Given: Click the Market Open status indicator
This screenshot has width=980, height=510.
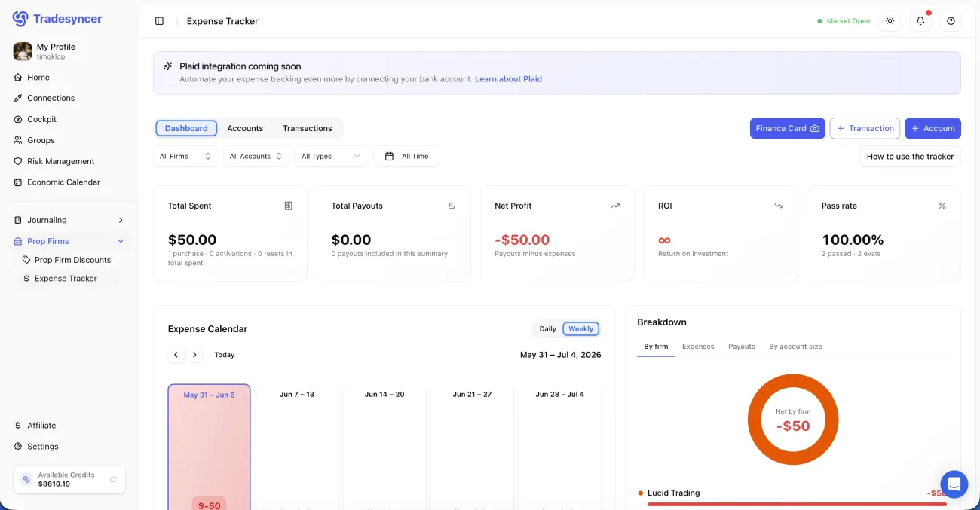Looking at the screenshot, I should tap(844, 21).
